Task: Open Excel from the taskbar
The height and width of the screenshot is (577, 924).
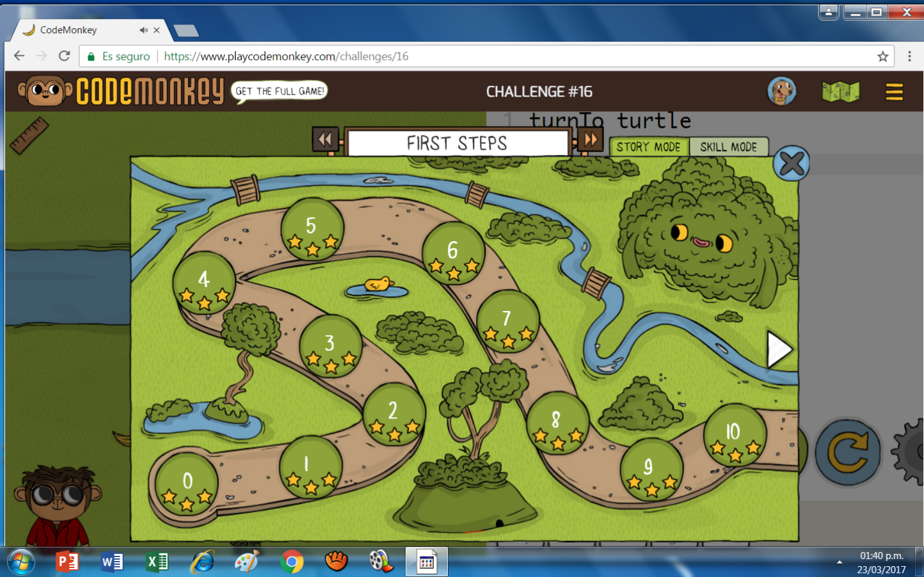Action: point(156,562)
